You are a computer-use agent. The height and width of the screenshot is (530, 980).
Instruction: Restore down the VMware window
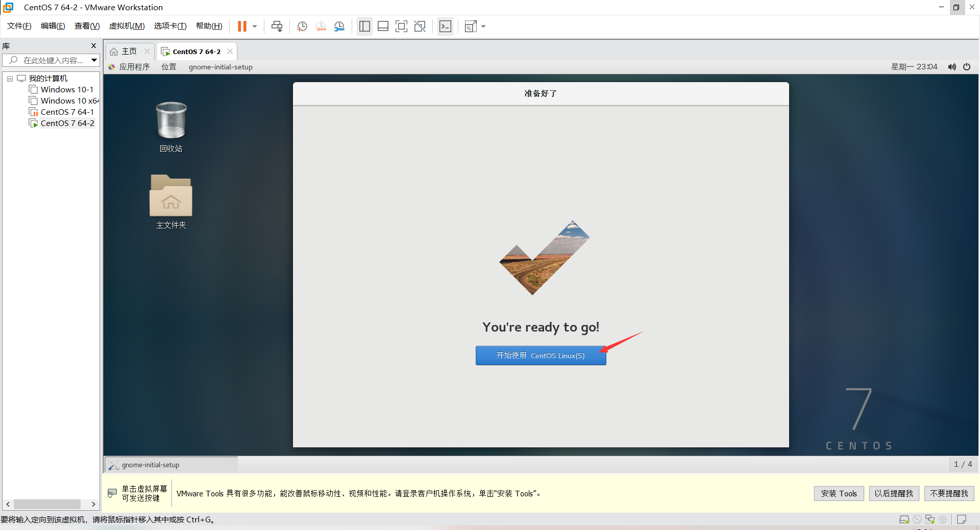957,7
